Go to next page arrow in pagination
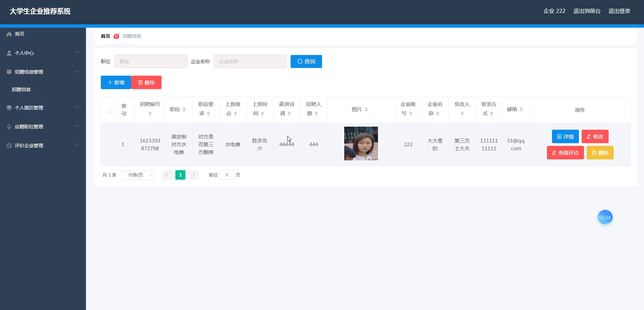Image resolution: width=644 pixels, height=310 pixels. [194, 175]
